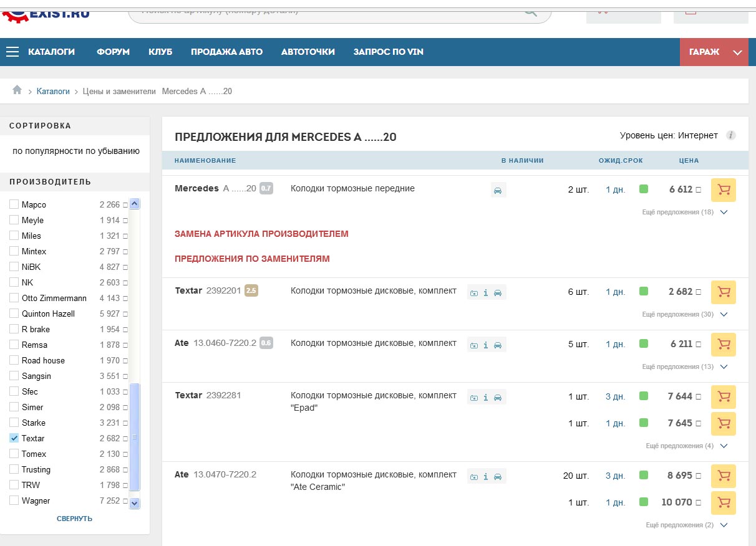Add Textar 7 644 offer to cart
The height and width of the screenshot is (546, 756).
pos(724,397)
